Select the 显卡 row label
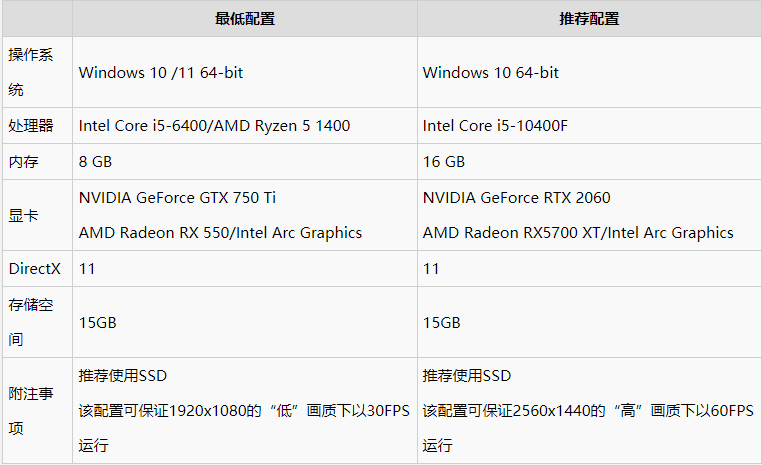The image size is (762, 465). point(23,215)
